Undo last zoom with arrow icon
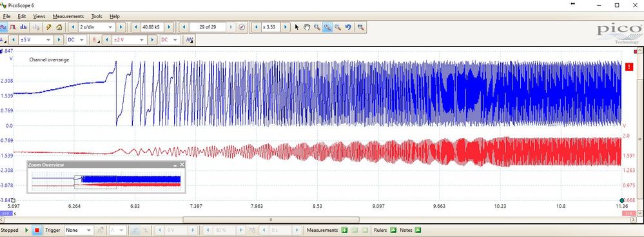Screen dimensions: 644x237 [x=348, y=27]
